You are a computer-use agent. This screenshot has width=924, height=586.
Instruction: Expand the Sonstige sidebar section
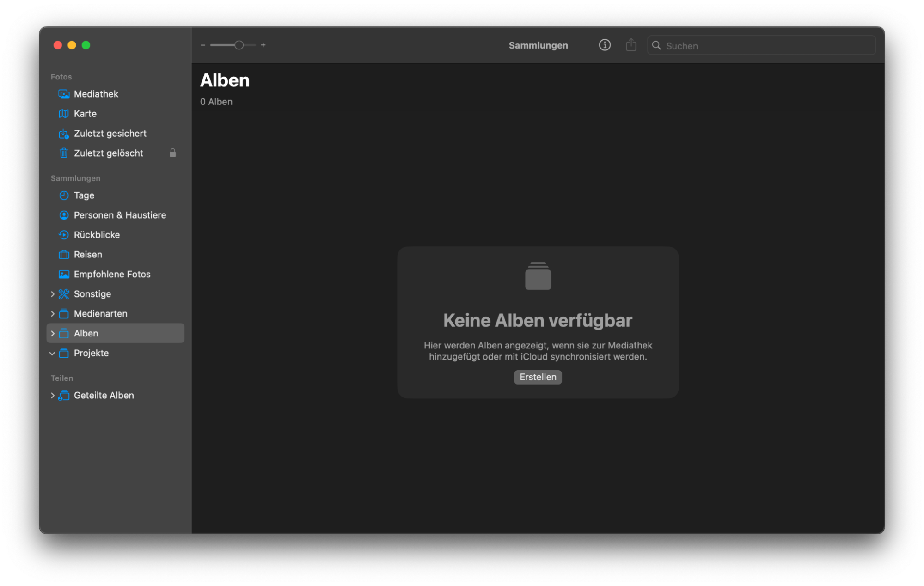click(52, 294)
